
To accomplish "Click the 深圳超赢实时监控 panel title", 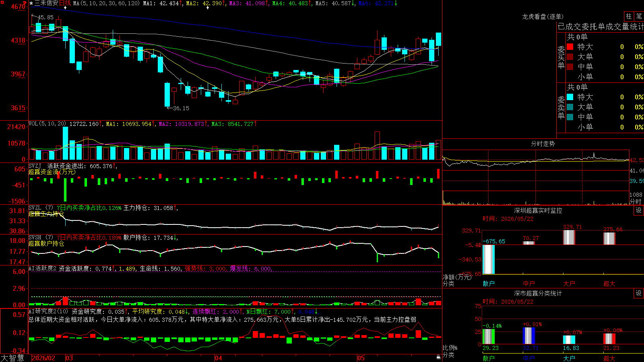I will (x=538, y=210).
